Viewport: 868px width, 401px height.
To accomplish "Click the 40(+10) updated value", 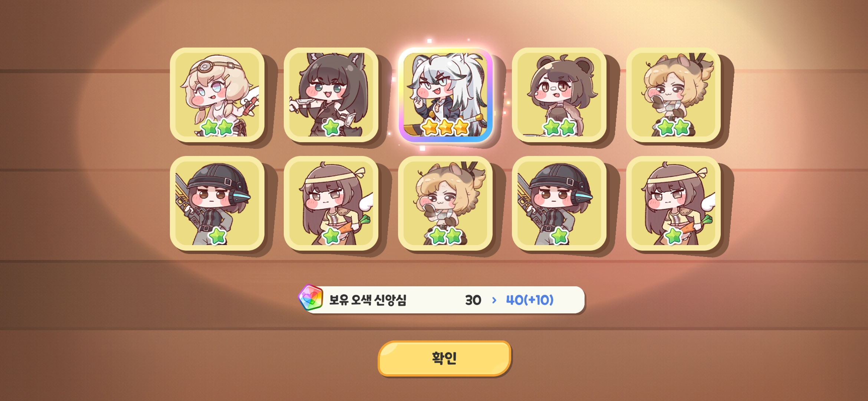I will (530, 300).
